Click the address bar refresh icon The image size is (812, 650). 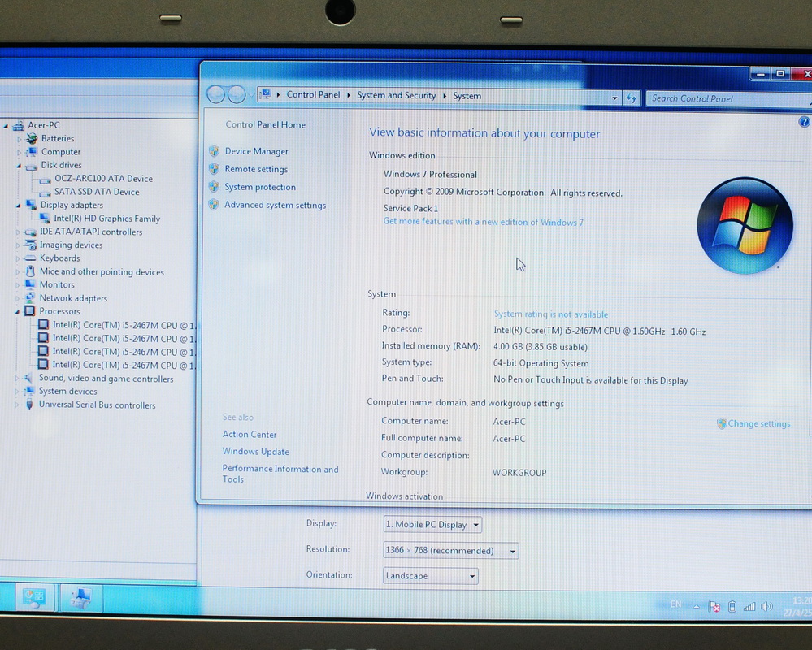tap(632, 97)
